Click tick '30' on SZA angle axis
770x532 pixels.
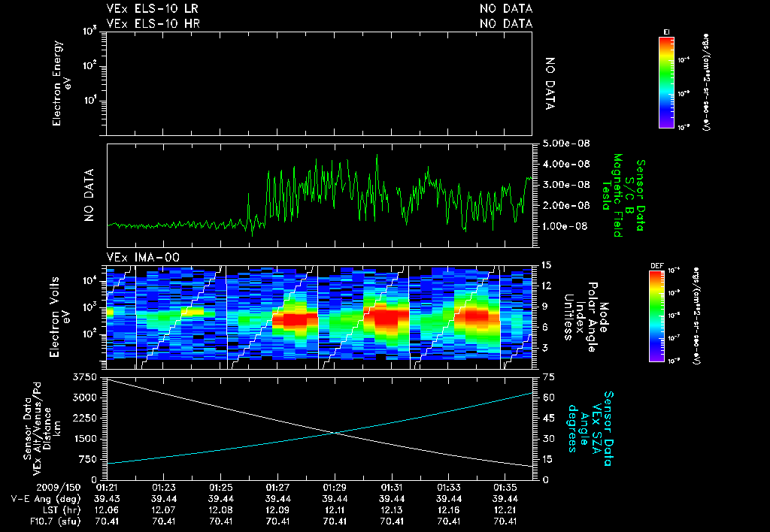pos(548,439)
